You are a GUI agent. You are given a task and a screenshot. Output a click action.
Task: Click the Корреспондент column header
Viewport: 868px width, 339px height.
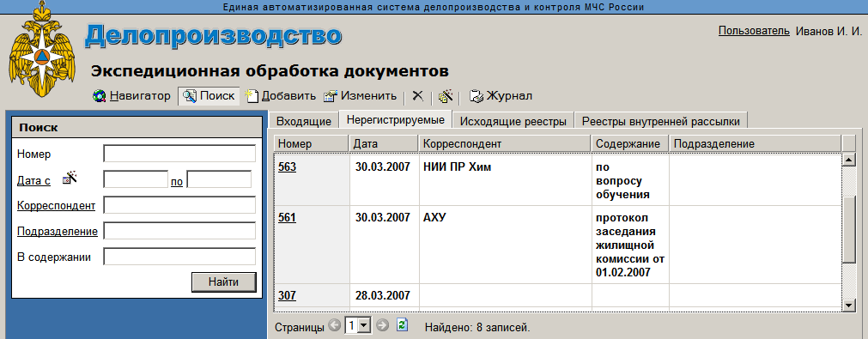click(505, 144)
